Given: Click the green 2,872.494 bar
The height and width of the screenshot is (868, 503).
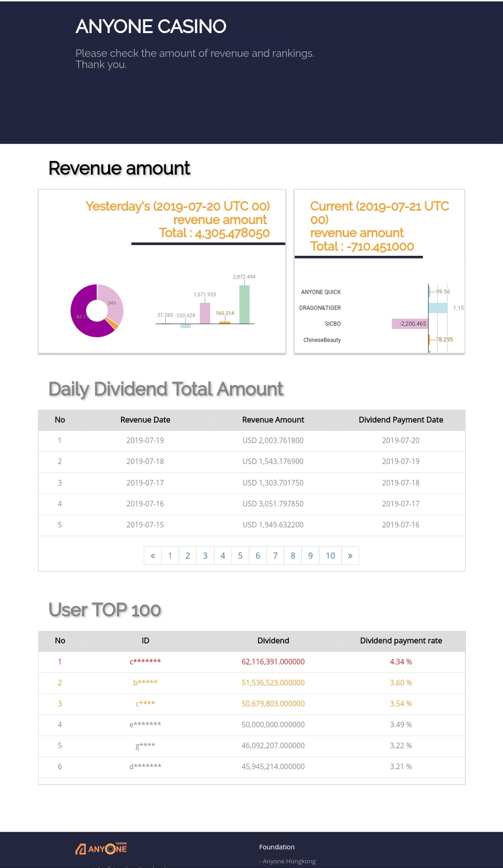Looking at the screenshot, I should tap(245, 304).
